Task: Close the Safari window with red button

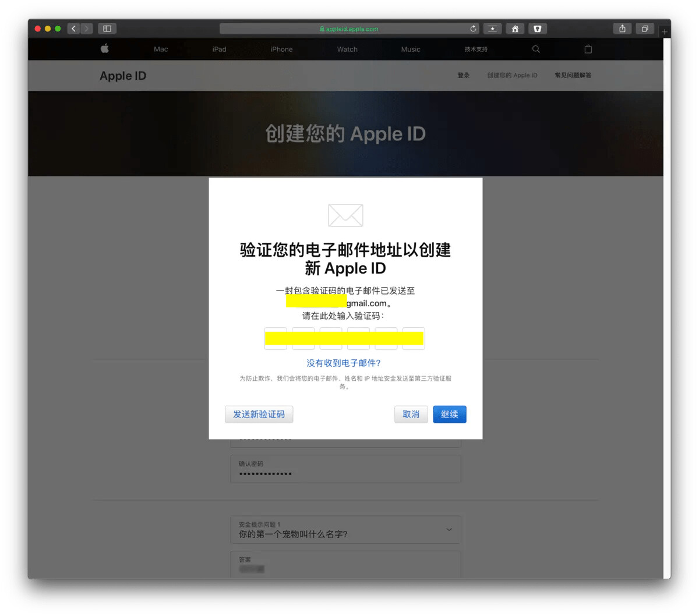Action: 38,29
